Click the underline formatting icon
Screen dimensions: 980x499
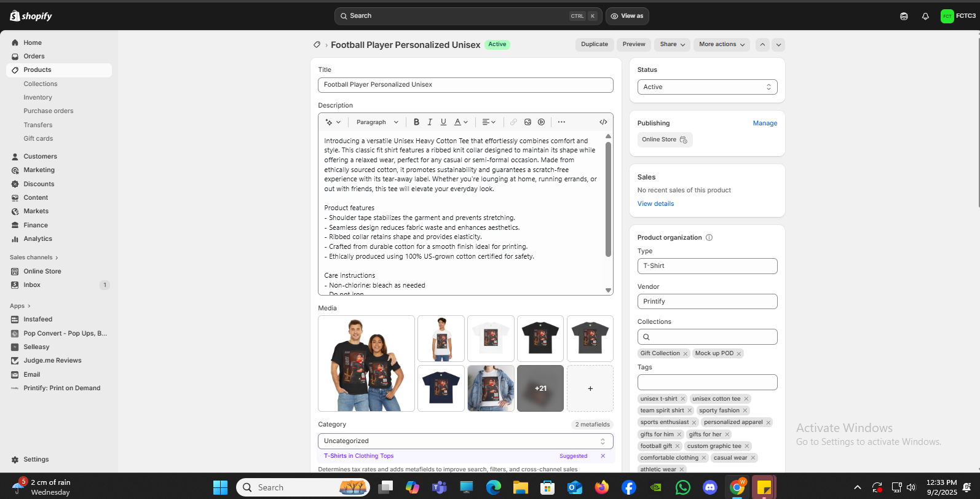(443, 122)
